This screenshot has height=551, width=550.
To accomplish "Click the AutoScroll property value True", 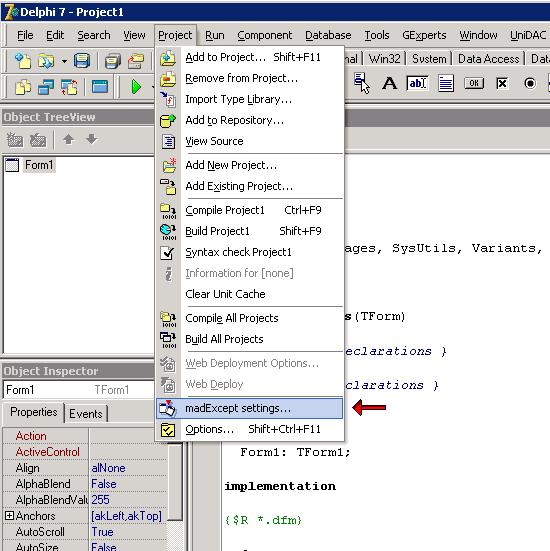I will [x=128, y=532].
